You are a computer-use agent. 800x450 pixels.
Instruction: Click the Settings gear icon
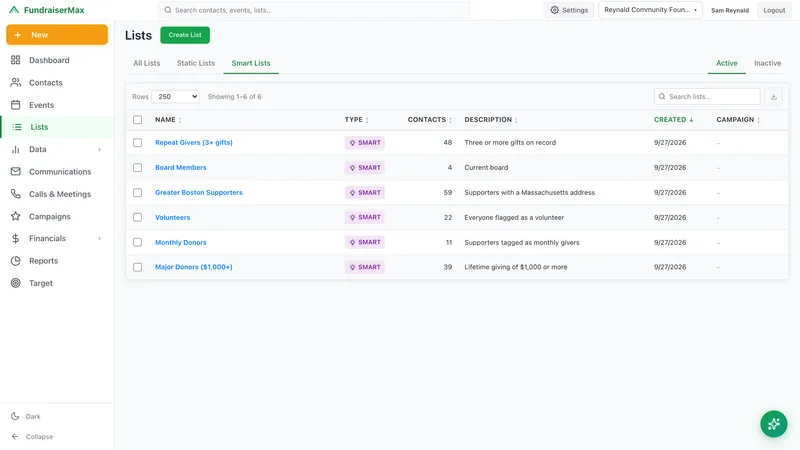555,10
